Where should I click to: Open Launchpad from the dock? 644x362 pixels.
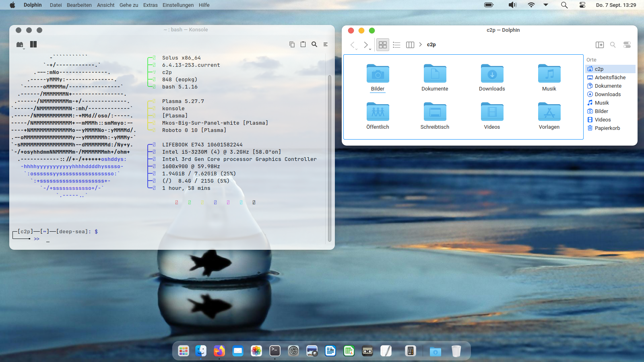pyautogui.click(x=184, y=351)
